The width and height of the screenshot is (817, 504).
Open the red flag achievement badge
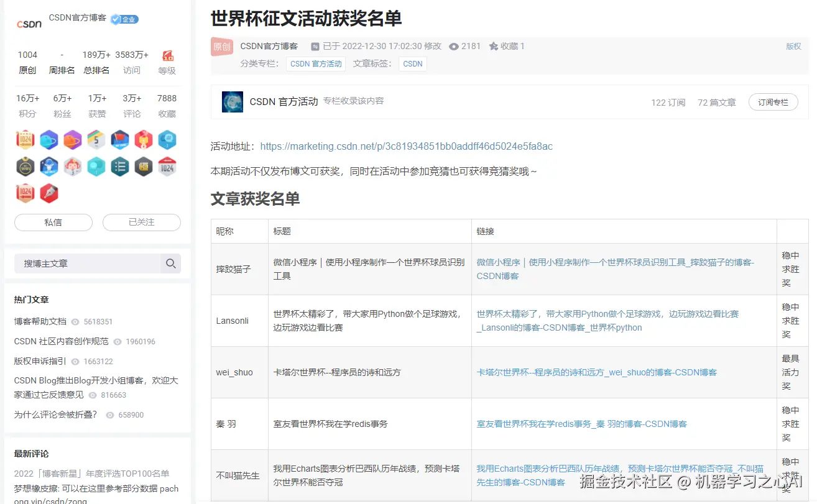[x=120, y=140]
